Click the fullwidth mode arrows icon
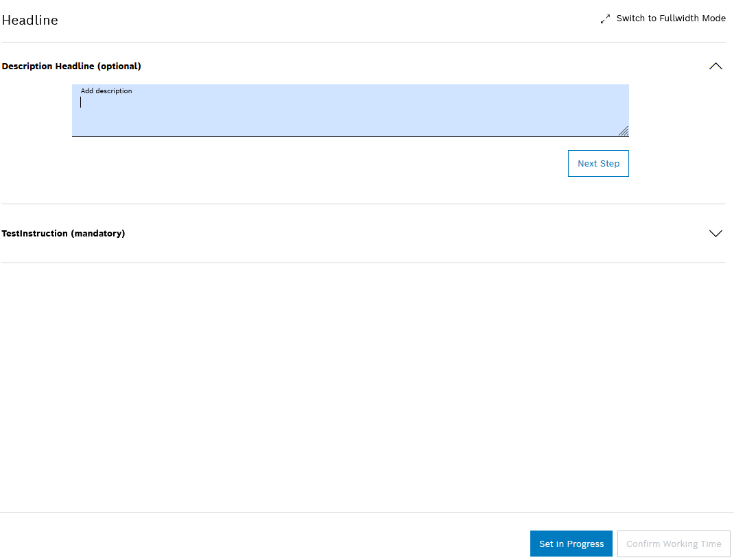The image size is (734, 560). pos(605,19)
